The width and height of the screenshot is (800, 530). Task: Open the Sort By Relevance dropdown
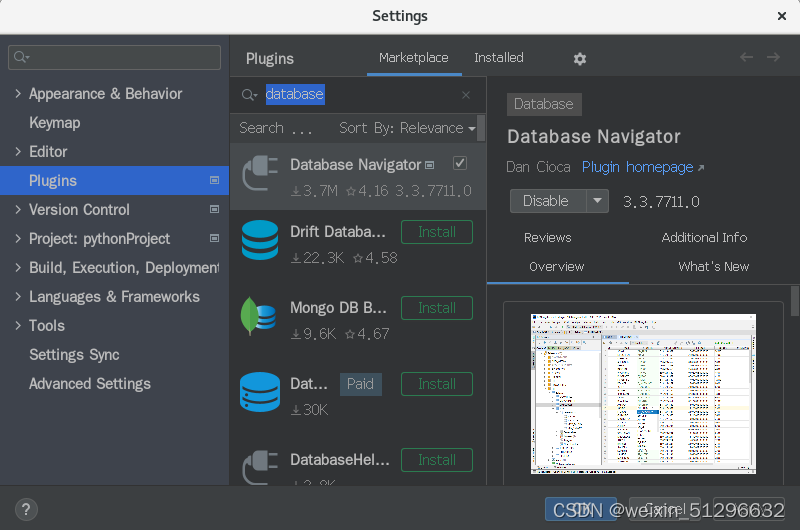point(407,128)
